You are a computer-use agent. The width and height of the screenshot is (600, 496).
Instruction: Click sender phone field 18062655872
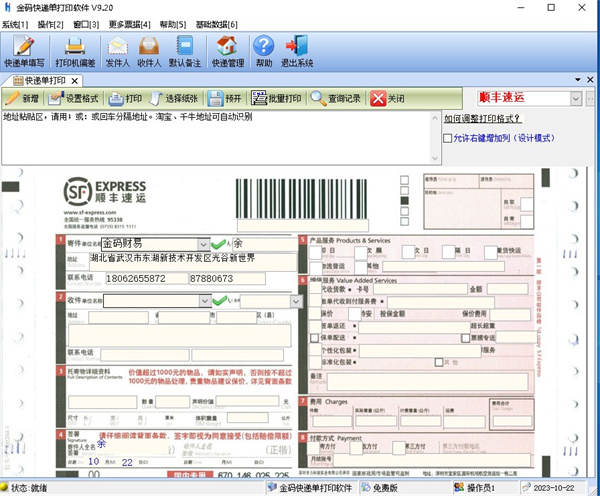coord(147,279)
